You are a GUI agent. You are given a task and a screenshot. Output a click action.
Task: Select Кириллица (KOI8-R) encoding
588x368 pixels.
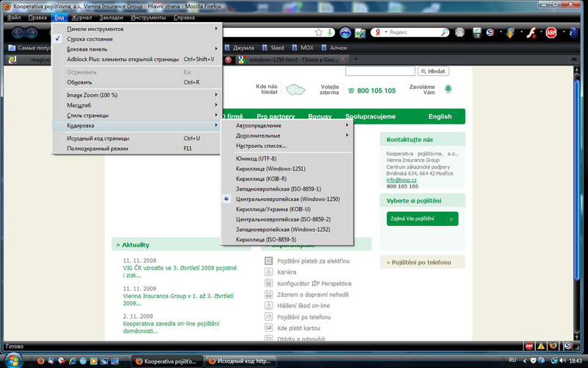[287, 179]
